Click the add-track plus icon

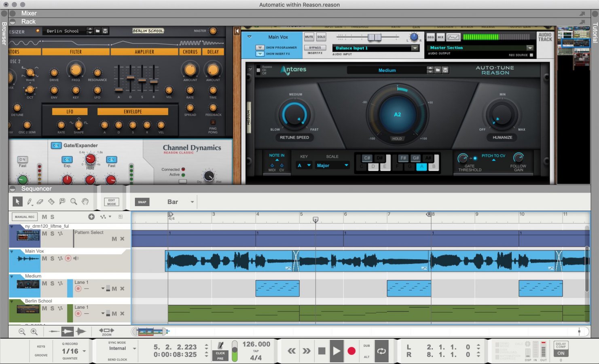click(x=91, y=217)
